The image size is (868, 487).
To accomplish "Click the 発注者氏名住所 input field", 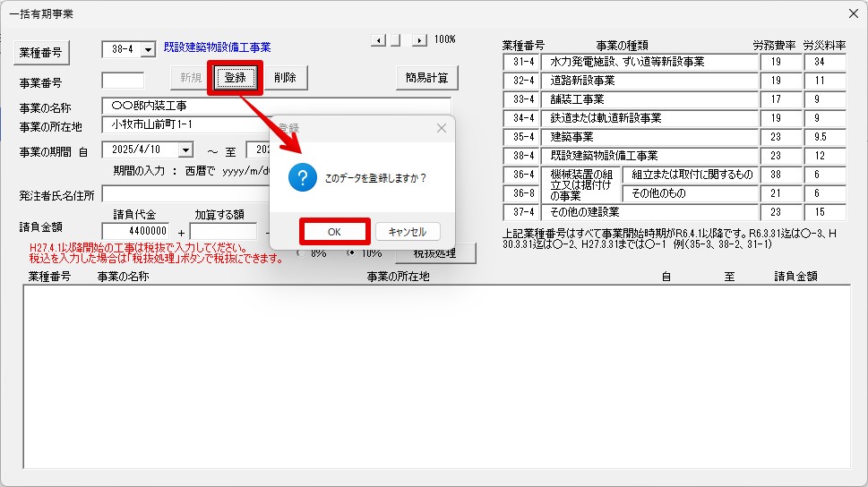I will point(186,194).
